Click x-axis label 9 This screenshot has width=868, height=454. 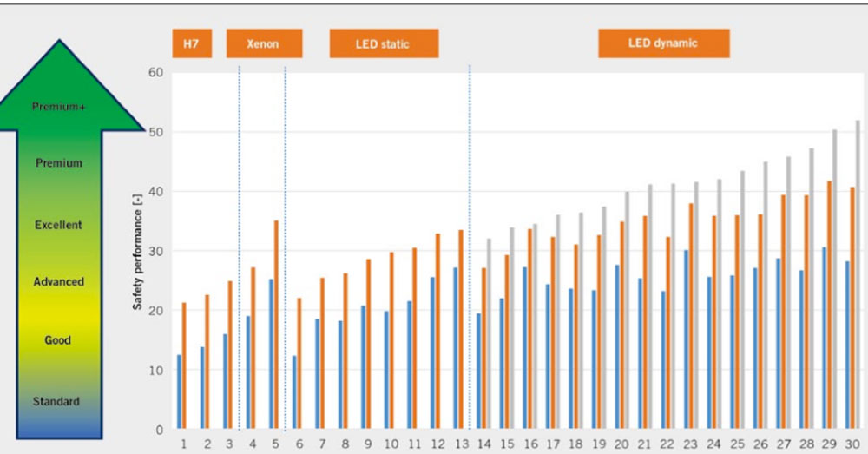point(368,444)
